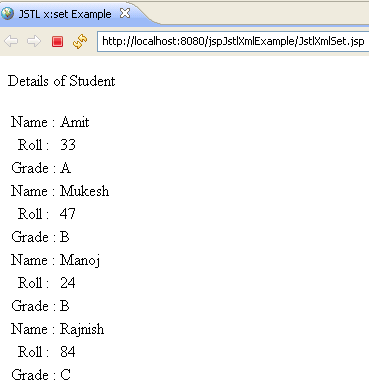369x387 pixels.
Task: Click the Roll number 24 value
Action: [x=68, y=283]
